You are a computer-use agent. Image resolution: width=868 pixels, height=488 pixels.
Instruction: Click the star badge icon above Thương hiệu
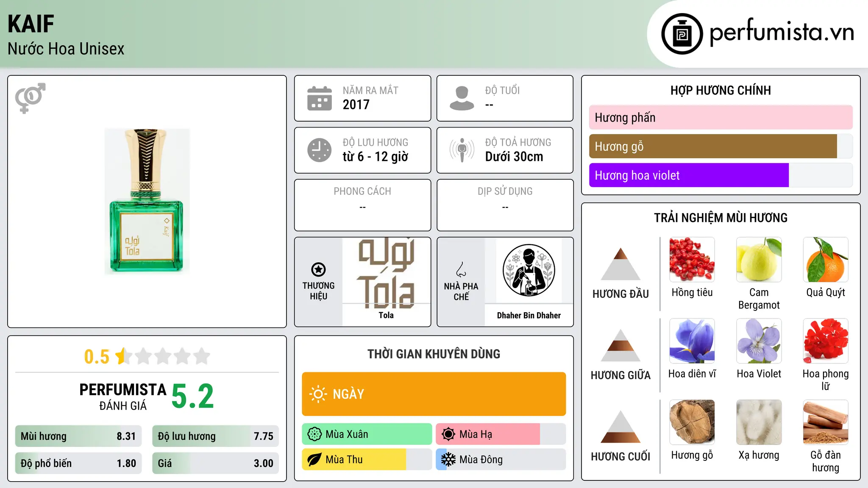click(x=318, y=269)
